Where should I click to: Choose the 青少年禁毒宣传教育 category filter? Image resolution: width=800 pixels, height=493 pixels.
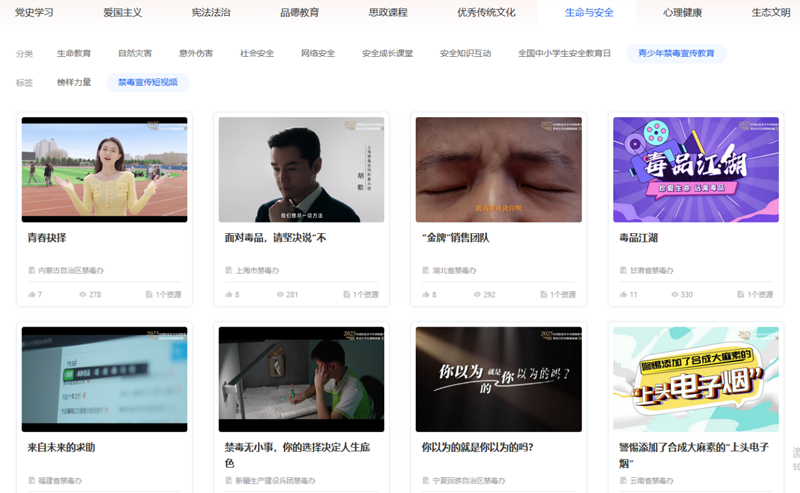pyautogui.click(x=676, y=53)
